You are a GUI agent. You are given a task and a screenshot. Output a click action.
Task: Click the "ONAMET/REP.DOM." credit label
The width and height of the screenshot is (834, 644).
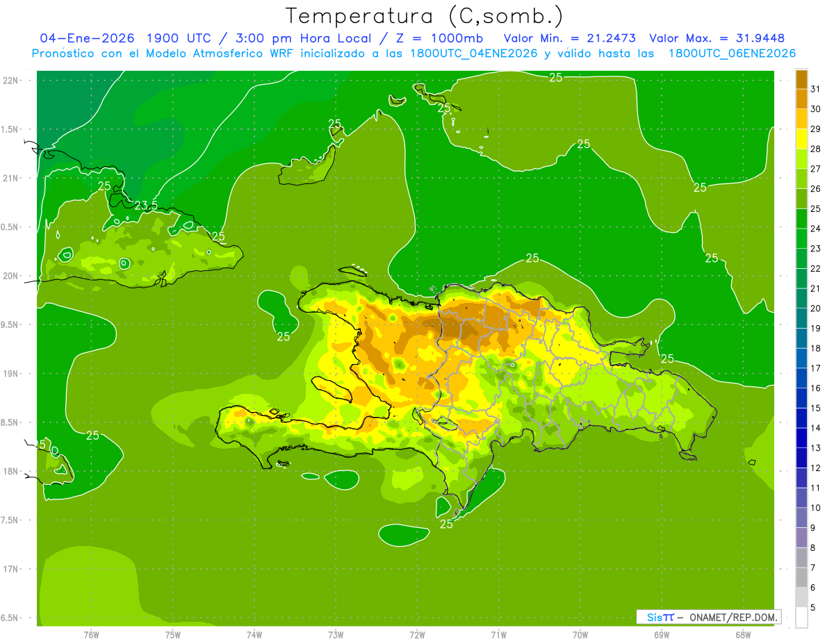[x=734, y=617]
